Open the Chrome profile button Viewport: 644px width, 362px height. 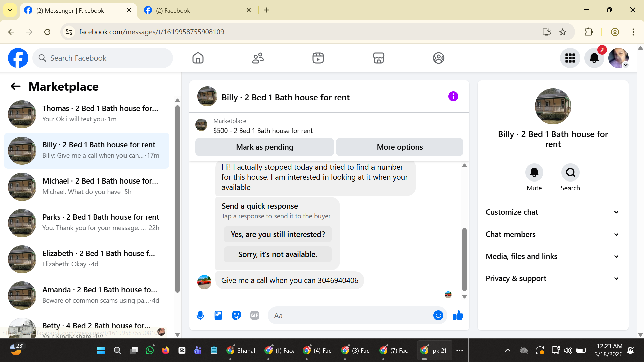(615, 32)
